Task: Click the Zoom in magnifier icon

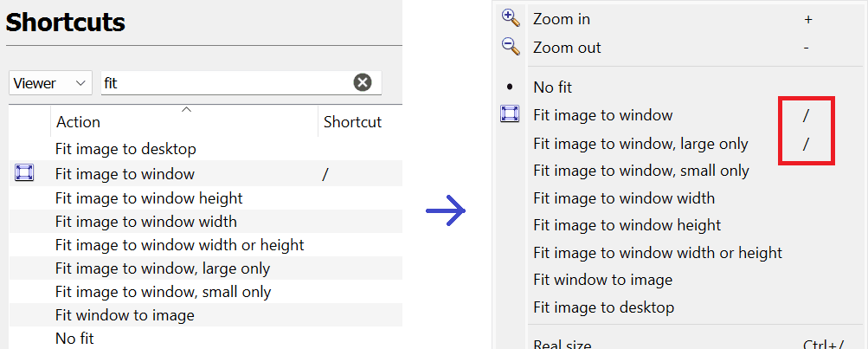Action: pyautogui.click(x=511, y=18)
